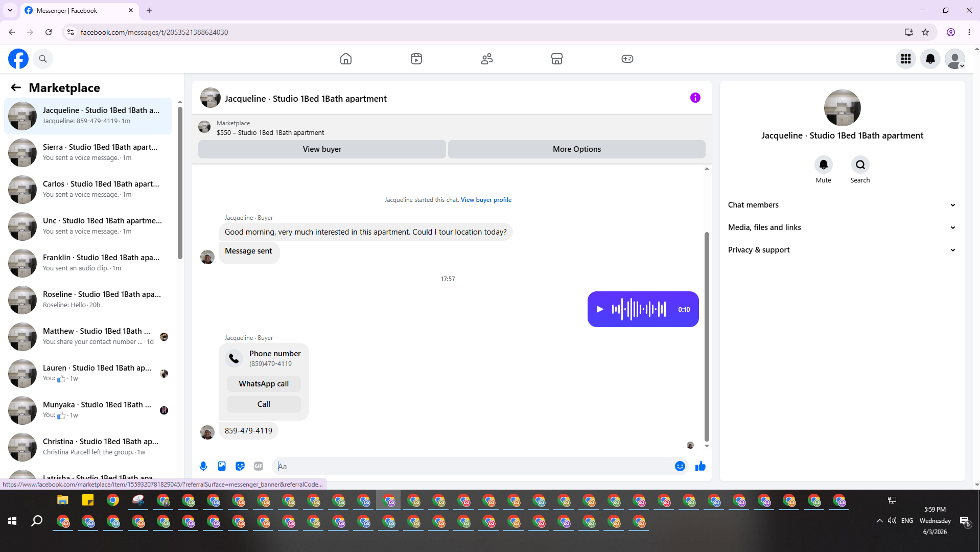This screenshot has width=980, height=552.
Task: Click Jacqueline's large profile thumbnail
Action: point(842,108)
